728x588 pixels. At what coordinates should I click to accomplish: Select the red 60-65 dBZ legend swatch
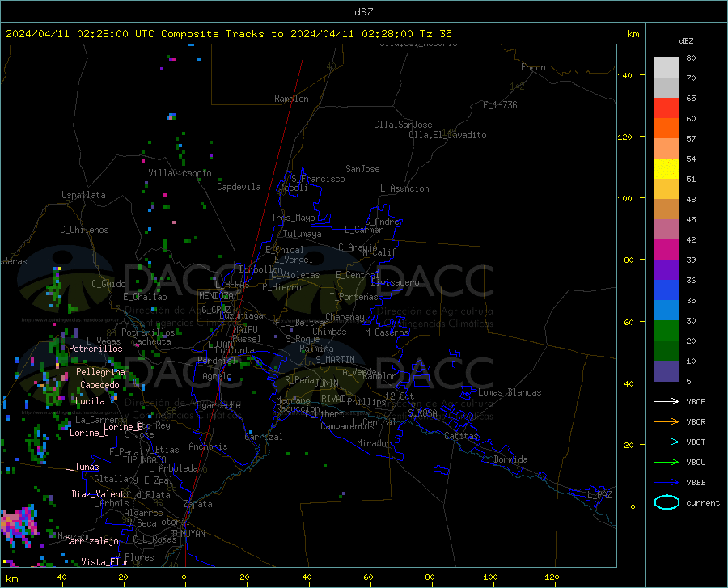tap(667, 108)
